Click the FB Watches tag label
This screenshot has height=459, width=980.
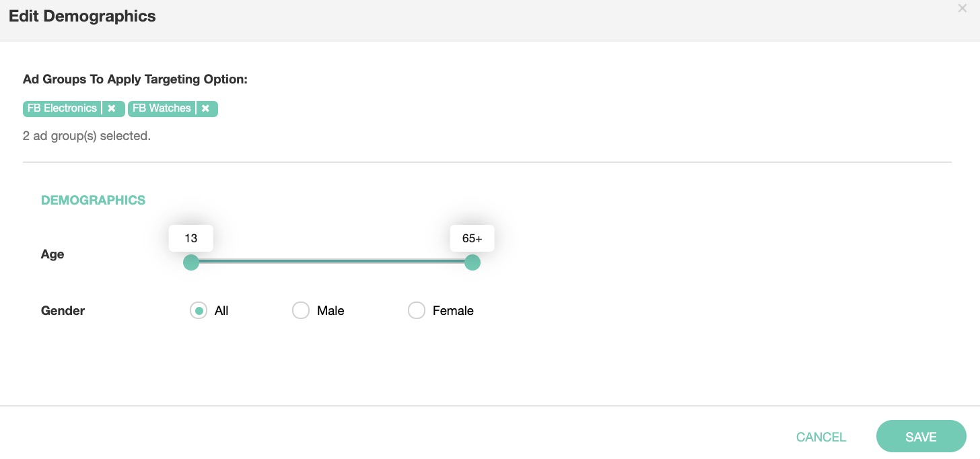click(162, 108)
